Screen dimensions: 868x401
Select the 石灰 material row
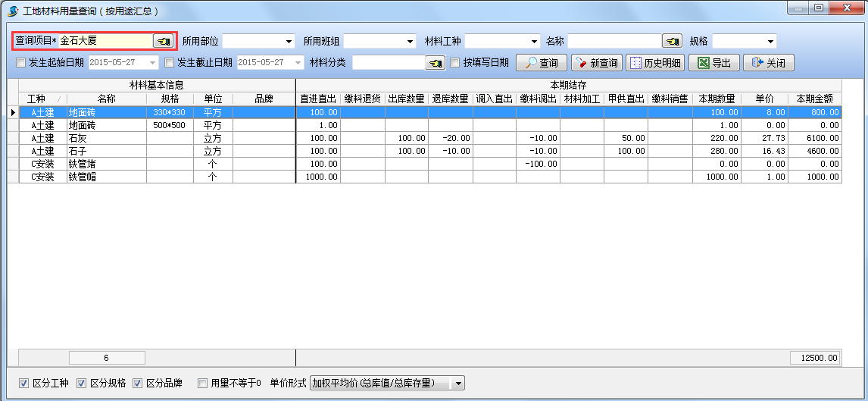tap(106, 138)
